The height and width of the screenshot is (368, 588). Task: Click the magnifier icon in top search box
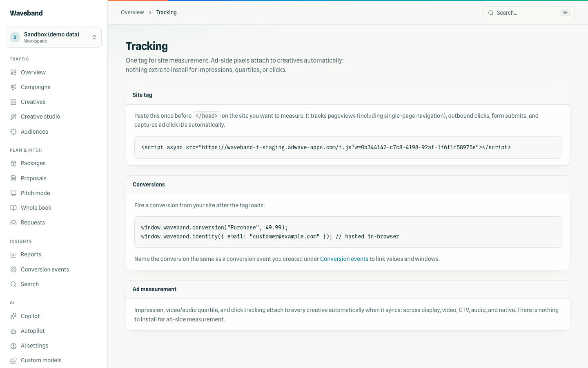coord(491,13)
